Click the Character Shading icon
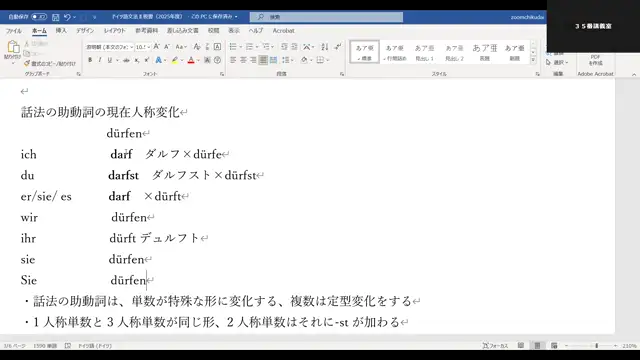The image size is (640, 360). [207, 60]
